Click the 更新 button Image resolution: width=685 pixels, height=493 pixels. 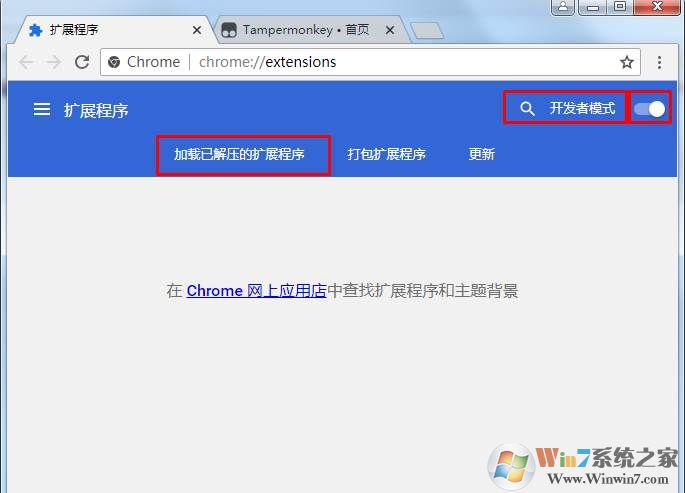point(481,154)
